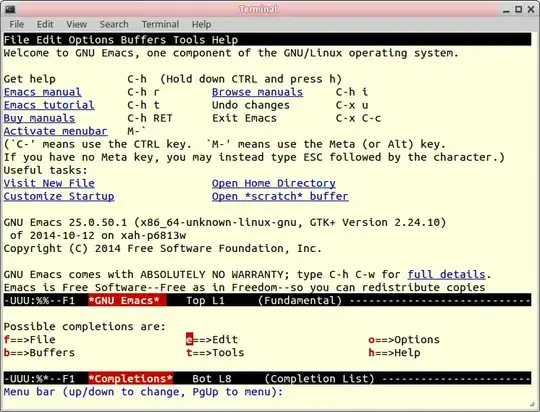Viewport: 540px width, 412px height.
Task: Select the o==>Options completion
Action: (404, 340)
